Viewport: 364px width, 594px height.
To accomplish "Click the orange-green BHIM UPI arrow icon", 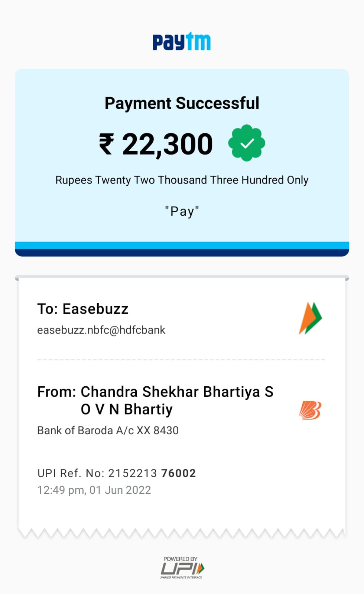I will pyautogui.click(x=311, y=318).
